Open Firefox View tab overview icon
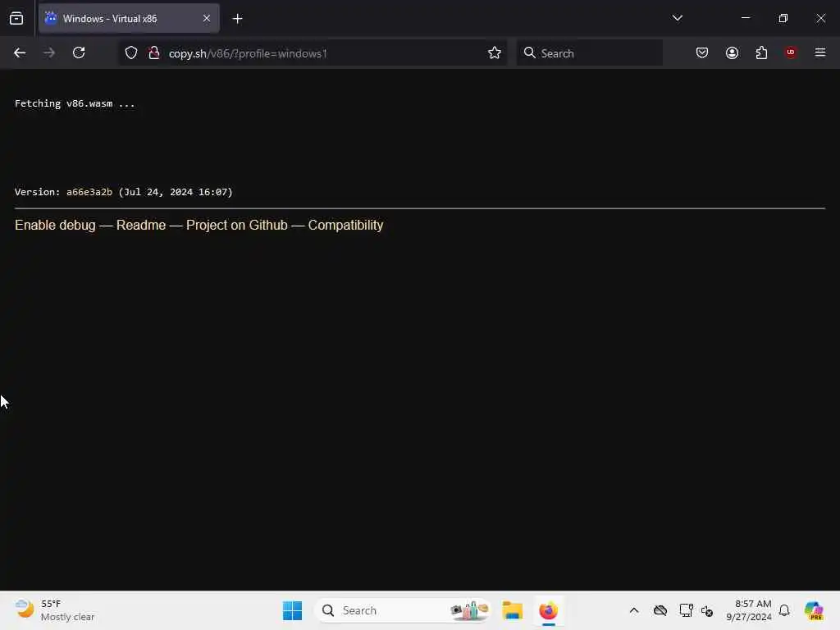The width and height of the screenshot is (840, 630). (x=16, y=19)
